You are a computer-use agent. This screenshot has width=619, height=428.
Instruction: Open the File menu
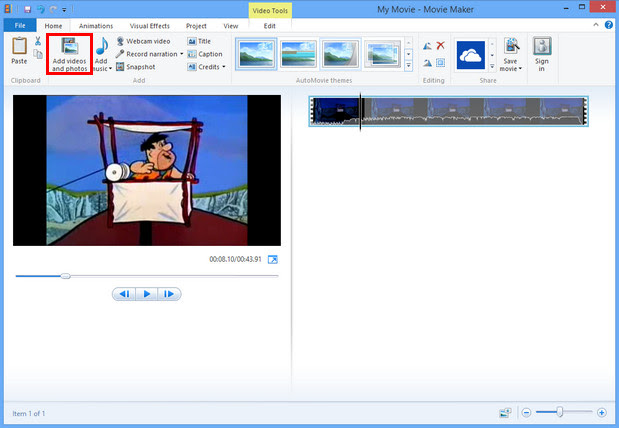(x=20, y=26)
